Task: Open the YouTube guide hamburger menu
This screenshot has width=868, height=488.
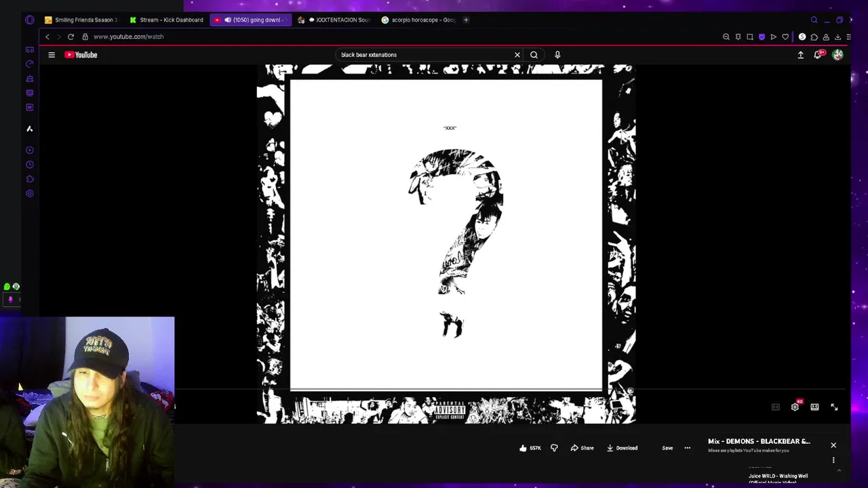Action: 52,55
